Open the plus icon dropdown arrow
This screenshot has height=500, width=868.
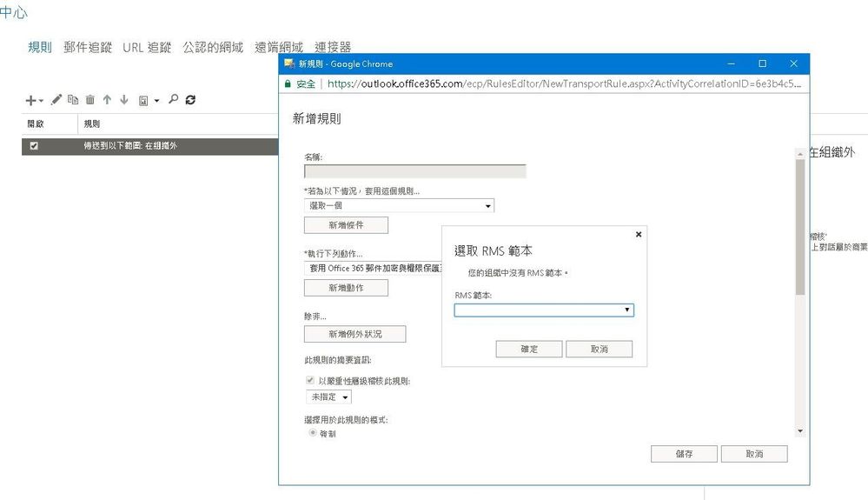(41, 101)
